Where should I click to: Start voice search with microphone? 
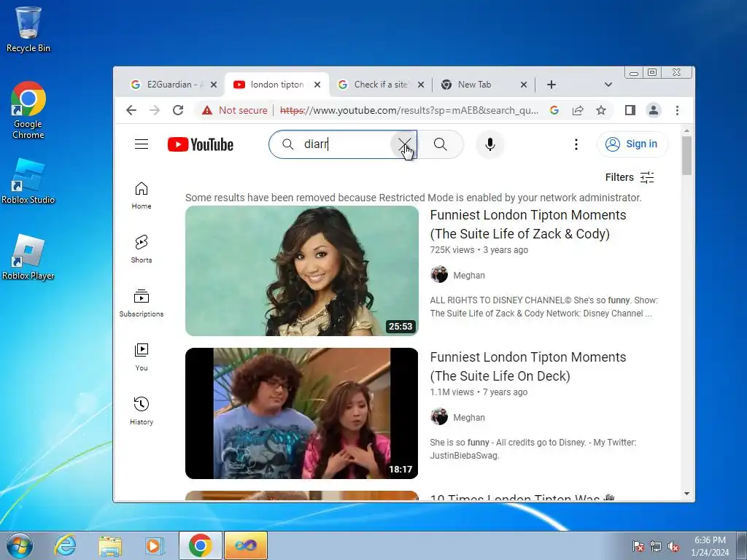489,144
